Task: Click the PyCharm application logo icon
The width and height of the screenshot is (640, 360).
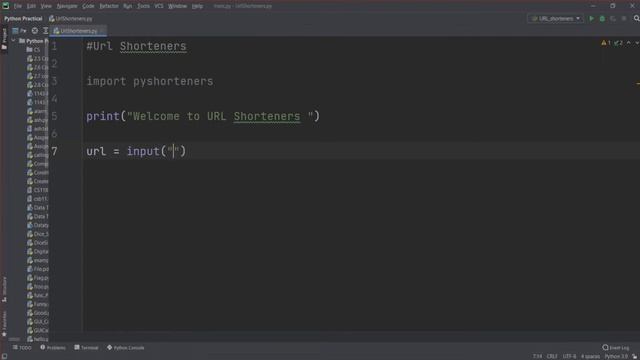Action: 6,6
